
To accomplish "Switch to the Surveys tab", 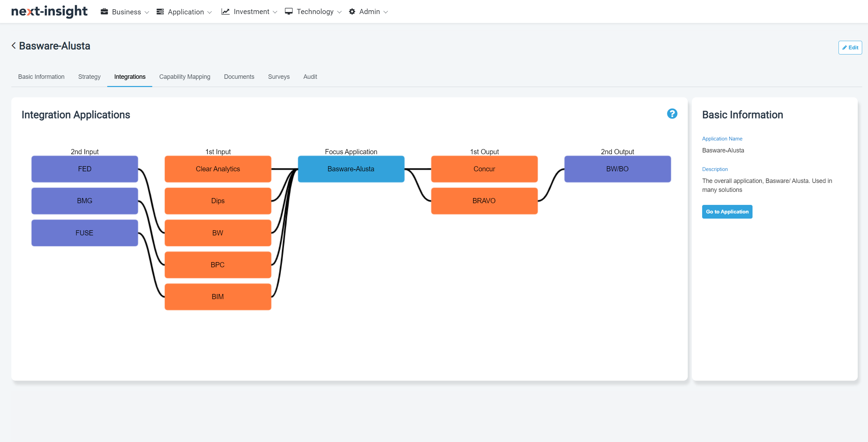I will [279, 77].
